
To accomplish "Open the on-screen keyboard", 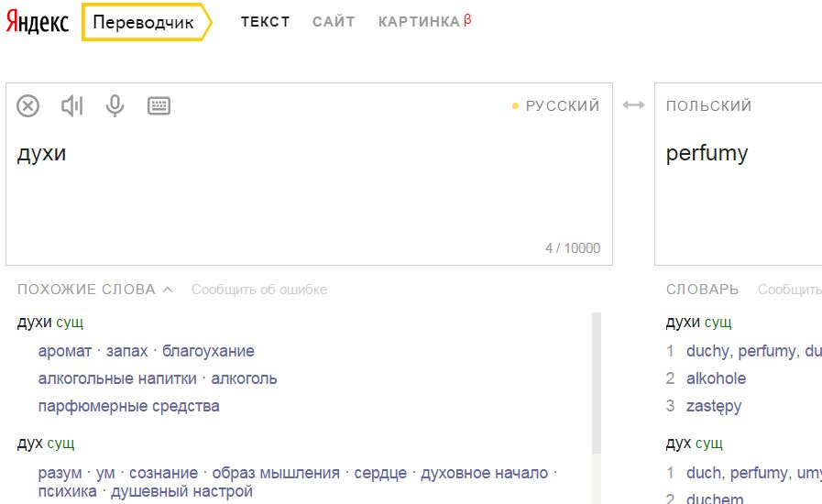I will [x=159, y=106].
